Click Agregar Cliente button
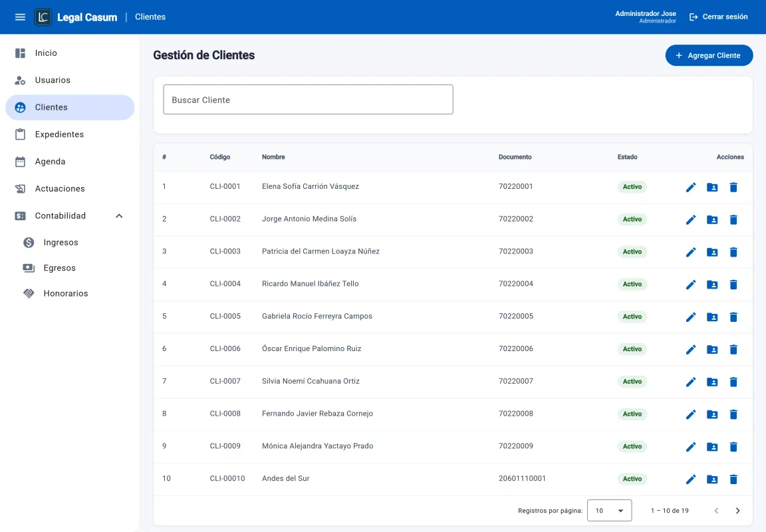This screenshot has width=766, height=532. coord(709,56)
